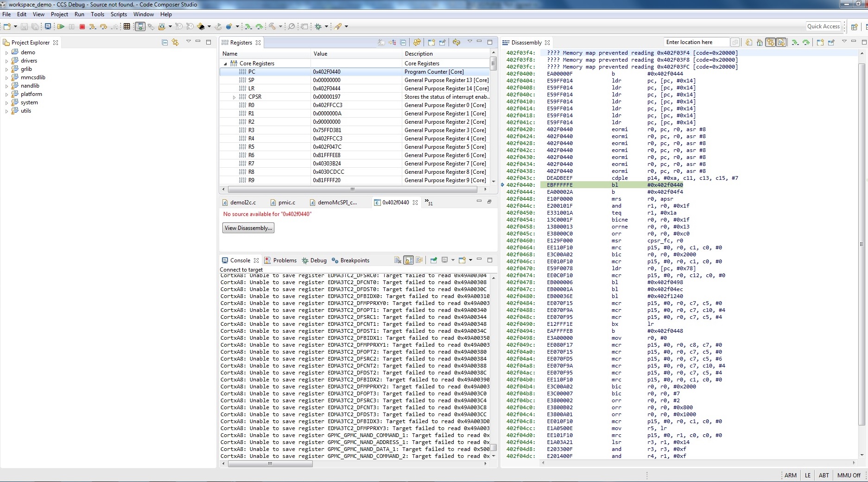Switch to the Debug tab in bottom panel

(x=314, y=260)
